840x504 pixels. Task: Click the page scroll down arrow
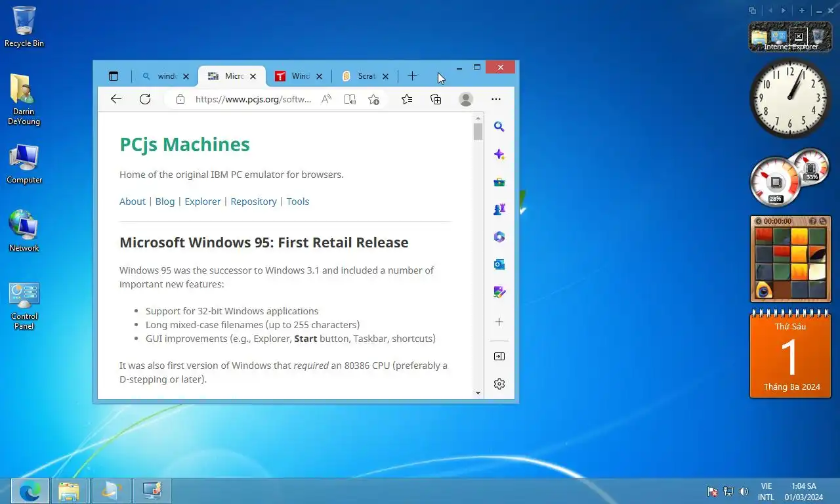pos(478,393)
